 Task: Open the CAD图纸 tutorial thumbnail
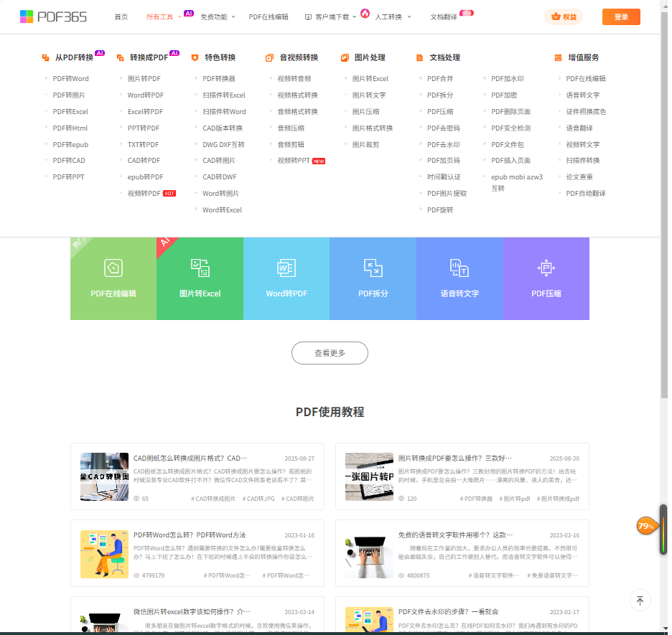click(104, 476)
